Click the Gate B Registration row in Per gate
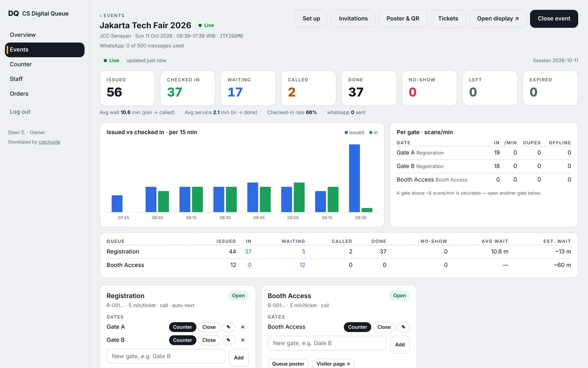The image size is (588, 368). (484, 166)
